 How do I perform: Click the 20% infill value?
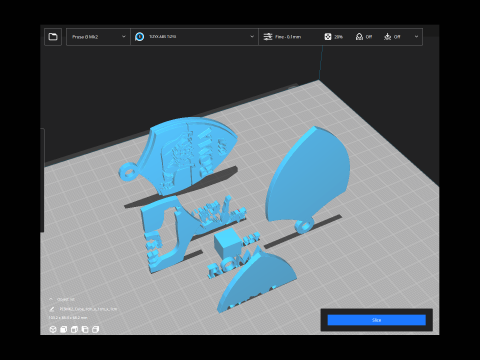point(338,37)
